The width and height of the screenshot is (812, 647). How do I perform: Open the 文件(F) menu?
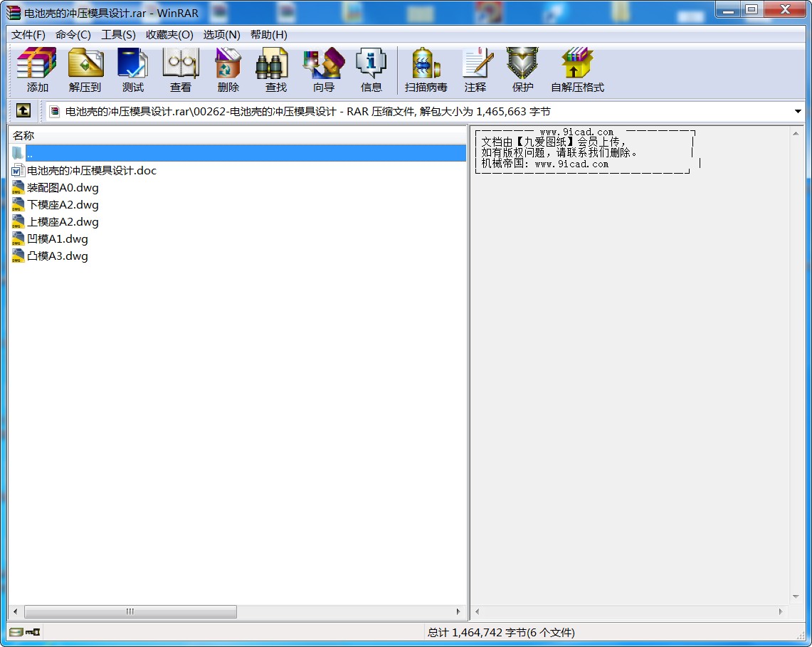[x=28, y=35]
